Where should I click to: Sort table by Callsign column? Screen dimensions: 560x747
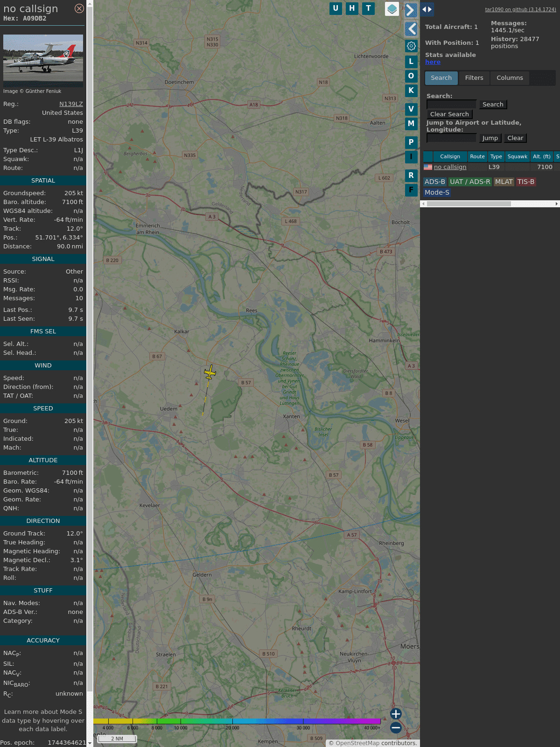(450, 156)
